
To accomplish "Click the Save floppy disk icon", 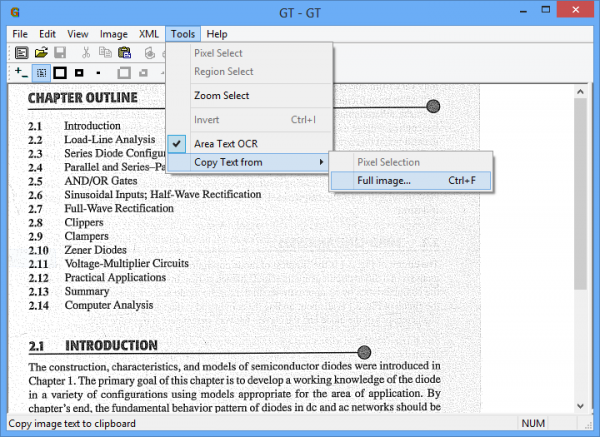I will point(60,52).
